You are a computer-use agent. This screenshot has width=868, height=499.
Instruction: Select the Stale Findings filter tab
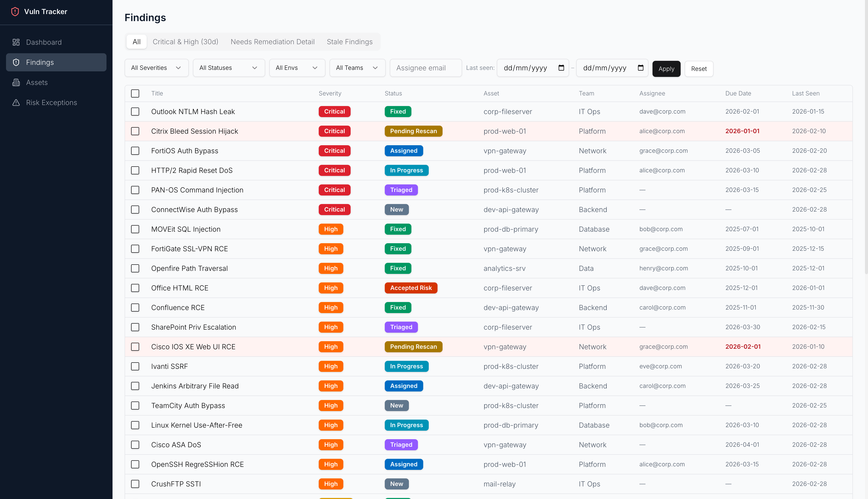(350, 41)
